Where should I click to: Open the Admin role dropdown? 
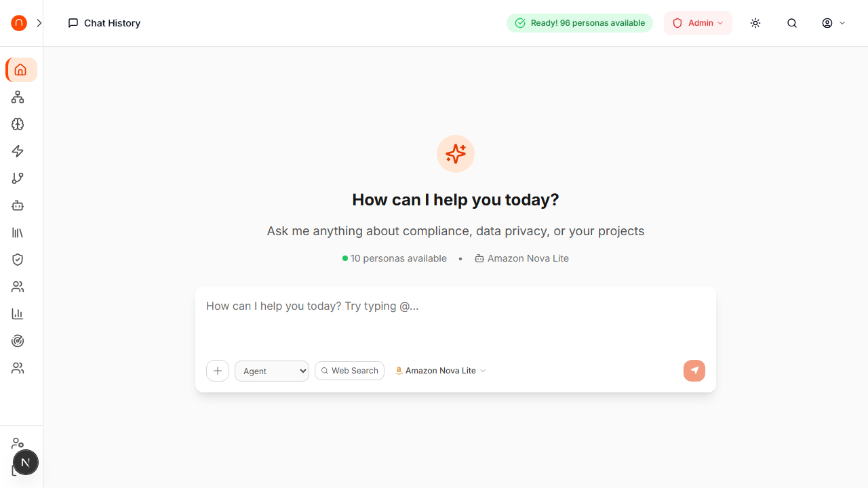tap(698, 22)
